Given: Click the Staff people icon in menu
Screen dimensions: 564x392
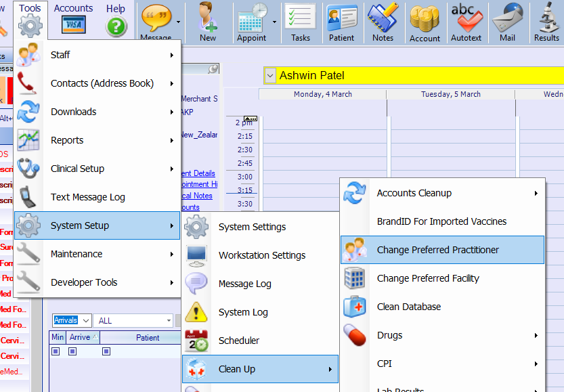Looking at the screenshot, I should point(28,55).
